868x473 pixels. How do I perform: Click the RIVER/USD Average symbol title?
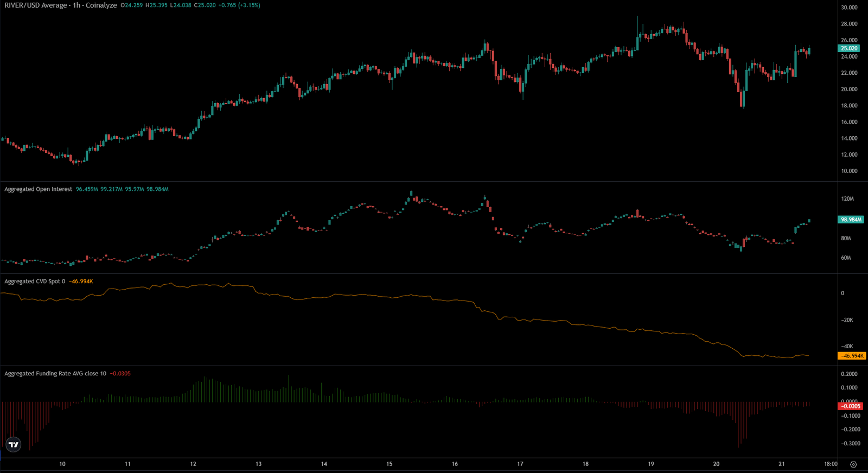click(36, 5)
